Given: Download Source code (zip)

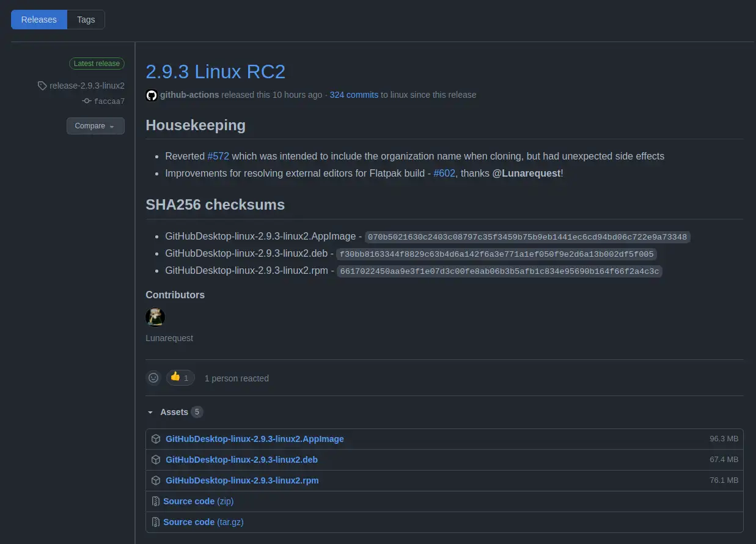Looking at the screenshot, I should click(198, 501).
